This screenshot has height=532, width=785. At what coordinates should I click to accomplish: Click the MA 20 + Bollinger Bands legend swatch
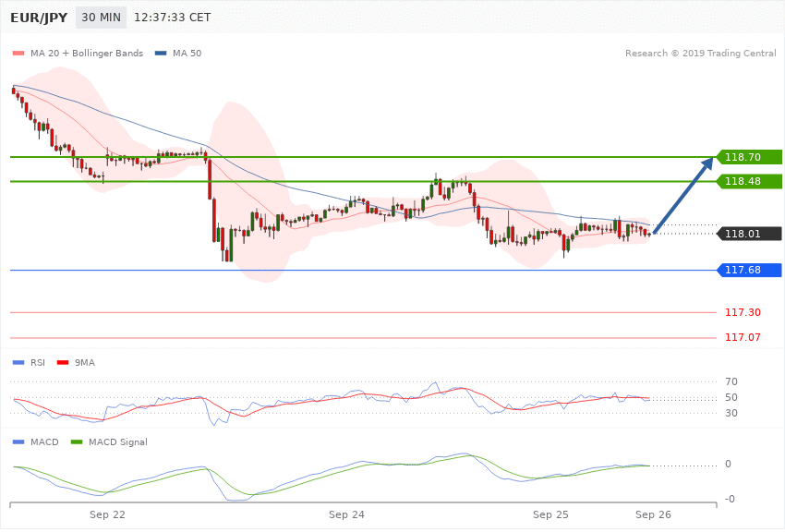tap(18, 53)
